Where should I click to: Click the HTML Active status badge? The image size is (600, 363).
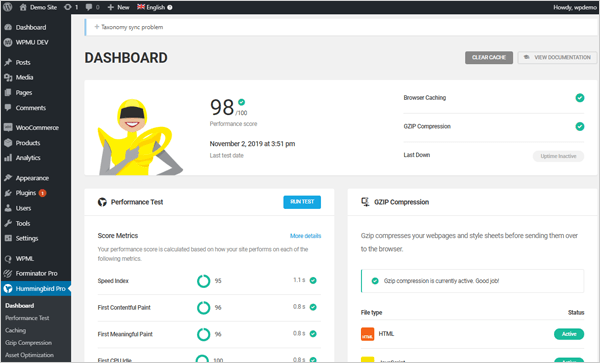click(569, 334)
